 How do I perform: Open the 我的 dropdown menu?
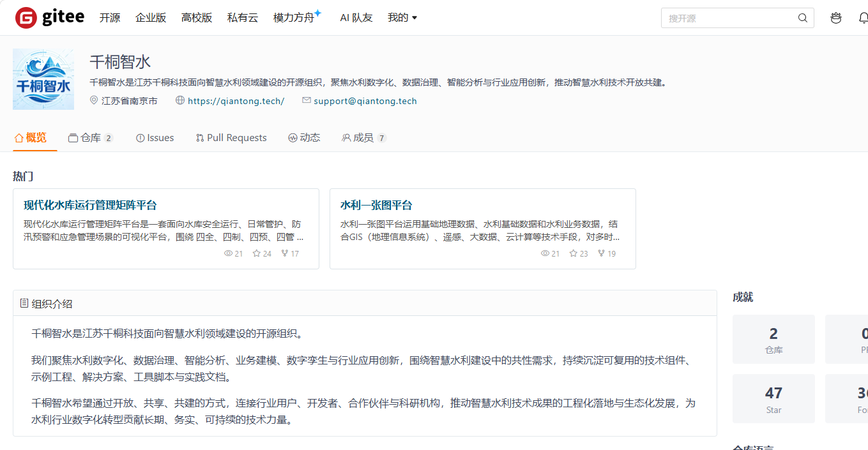pos(402,18)
